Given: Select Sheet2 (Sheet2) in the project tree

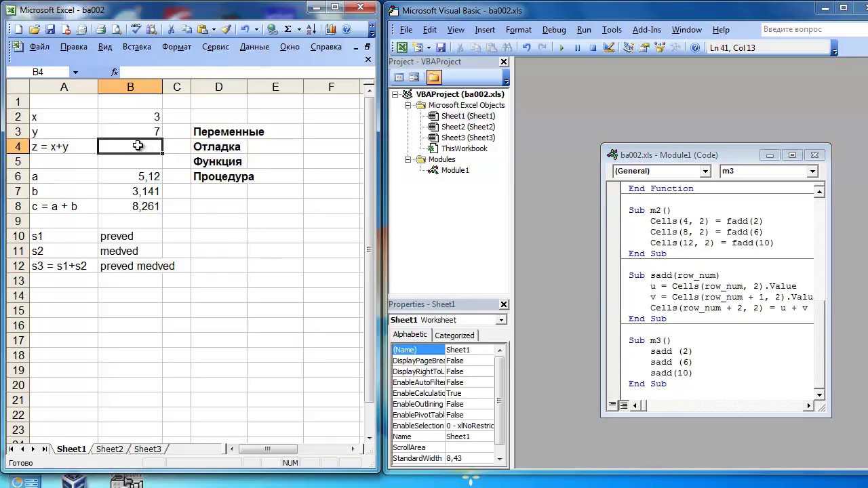Looking at the screenshot, I should tap(468, 127).
